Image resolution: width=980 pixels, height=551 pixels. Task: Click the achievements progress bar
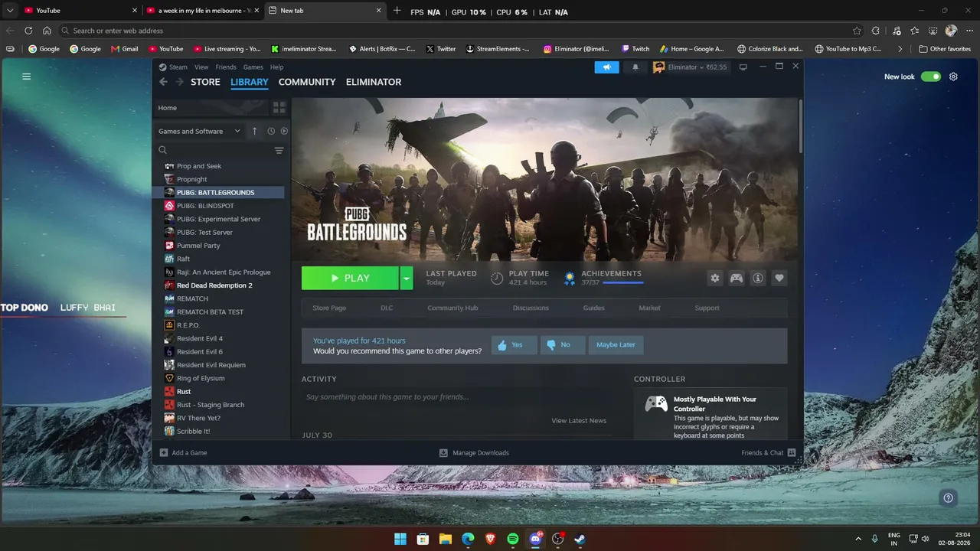[622, 283]
